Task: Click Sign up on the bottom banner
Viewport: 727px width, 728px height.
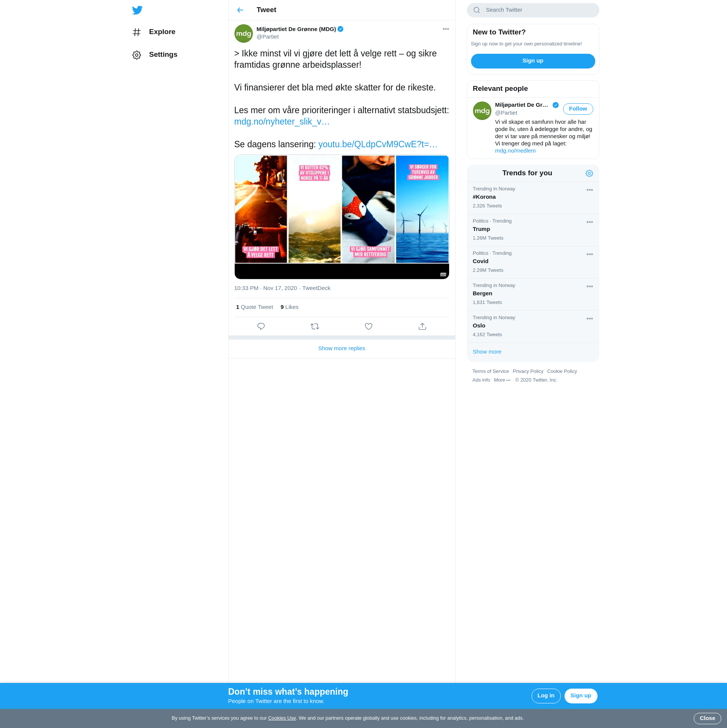Action: [580, 696]
